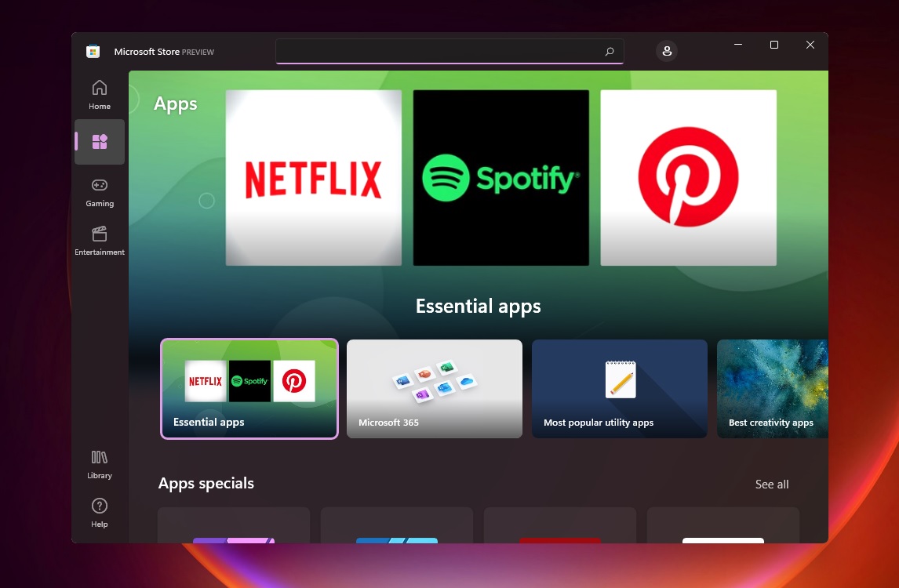The width and height of the screenshot is (899, 588).
Task: Focus the store search box
Action: point(449,51)
